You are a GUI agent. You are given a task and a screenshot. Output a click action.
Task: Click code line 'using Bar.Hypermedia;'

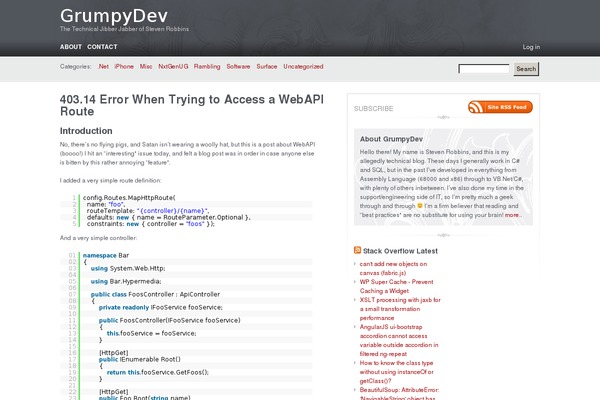[x=126, y=281]
